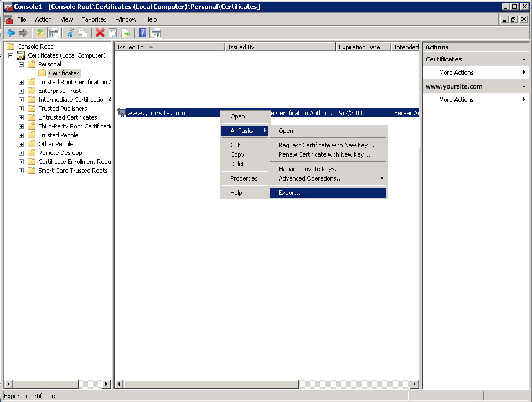The width and height of the screenshot is (532, 402).
Task: Choose Open in the All Tasks submenu
Action: (328, 131)
